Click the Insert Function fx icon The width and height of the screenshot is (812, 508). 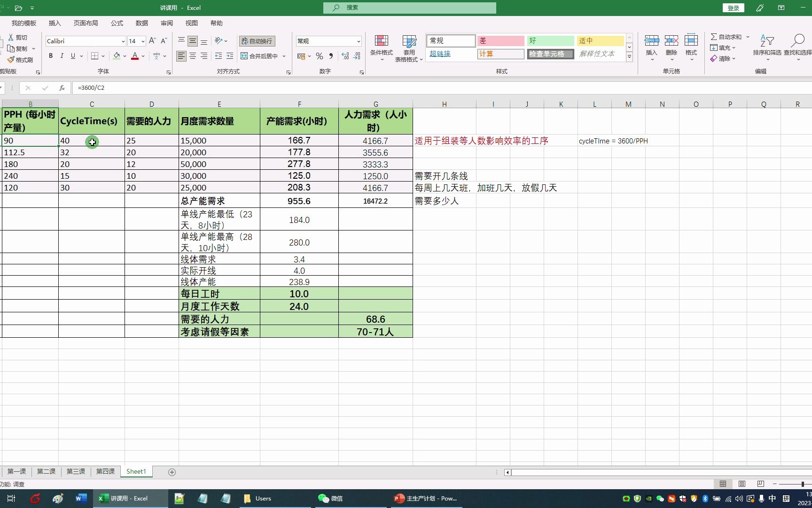[62, 88]
